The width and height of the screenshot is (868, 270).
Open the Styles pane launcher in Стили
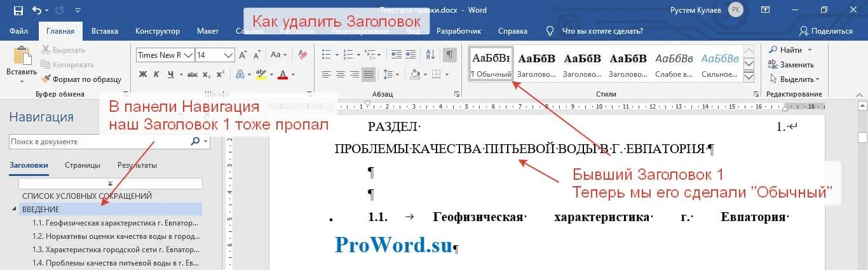pos(755,94)
